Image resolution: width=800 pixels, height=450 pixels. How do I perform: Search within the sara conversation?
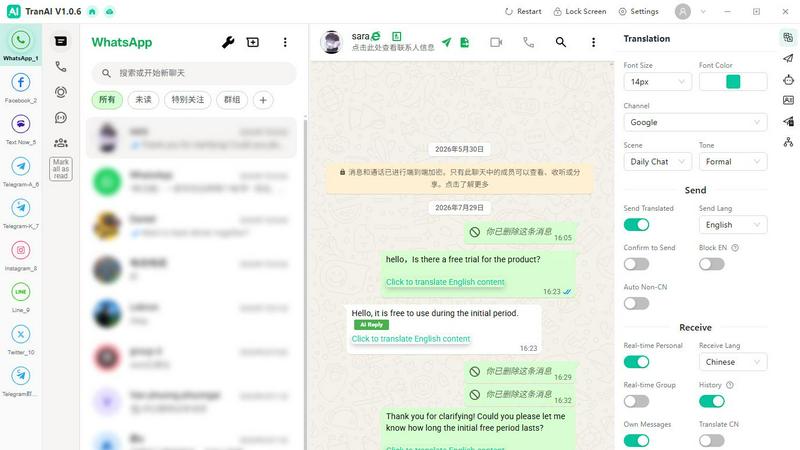tap(561, 42)
